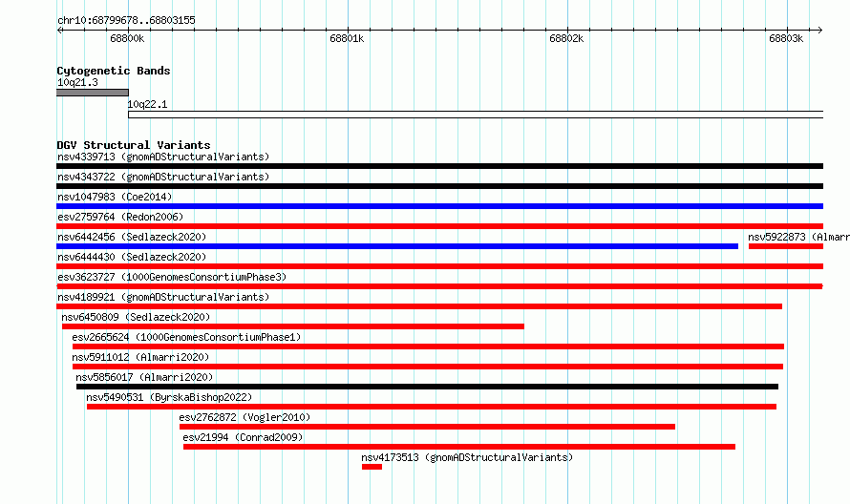
Task: Open the DGV Structural Variants track title
Action: [x=134, y=145]
